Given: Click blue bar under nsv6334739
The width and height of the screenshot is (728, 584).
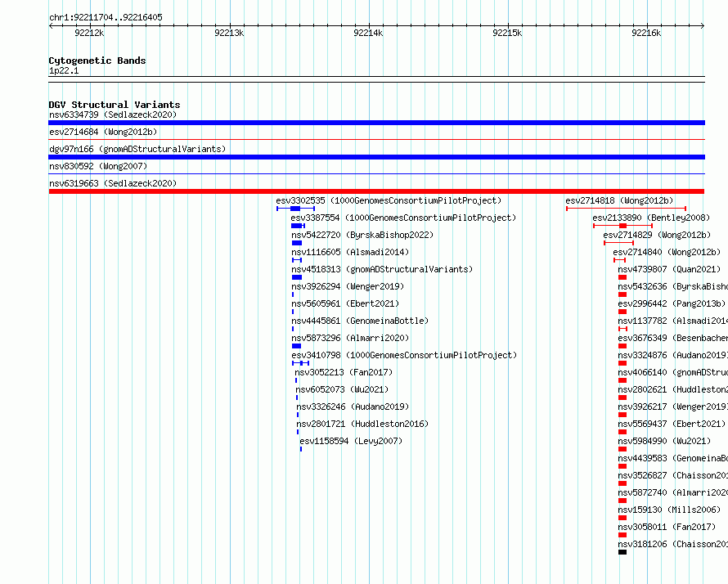Looking at the screenshot, I should tap(376, 123).
